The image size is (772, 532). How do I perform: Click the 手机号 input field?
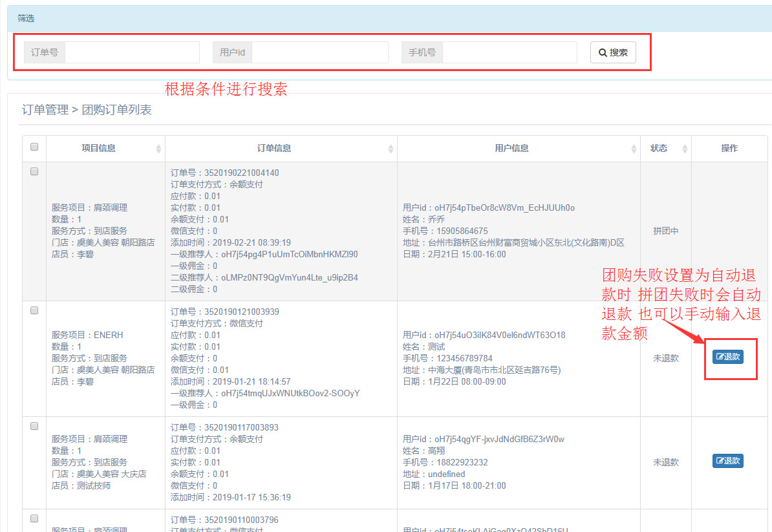click(x=509, y=52)
